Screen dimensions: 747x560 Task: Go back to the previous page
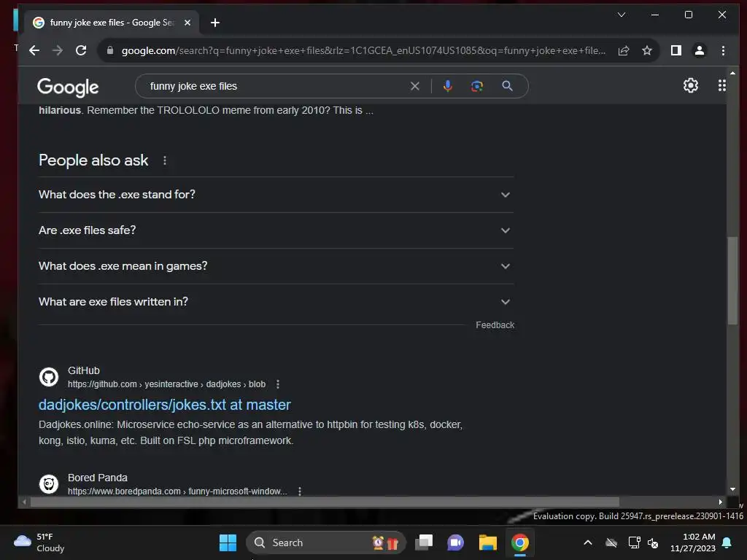coord(34,50)
